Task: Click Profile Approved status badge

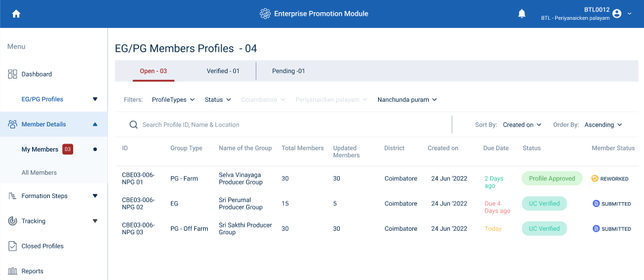Action: (552, 178)
